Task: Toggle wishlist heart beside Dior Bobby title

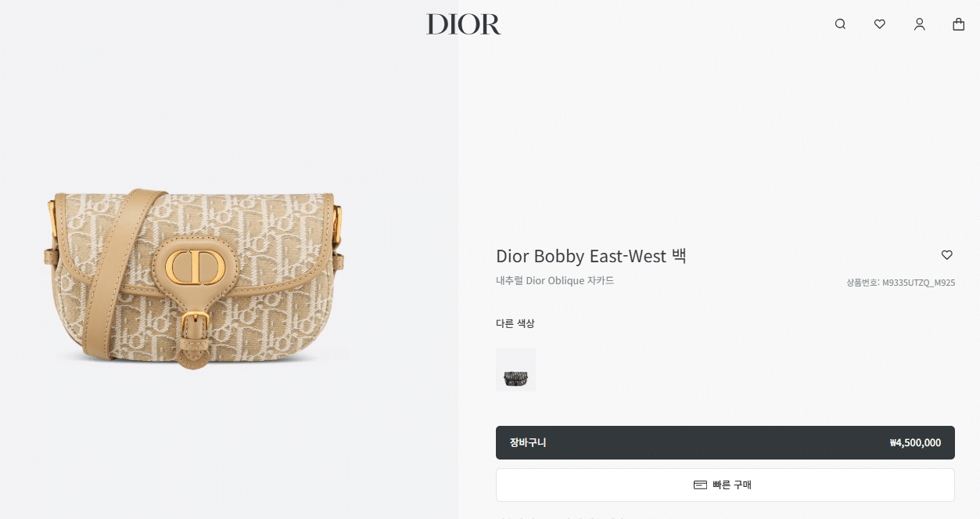Action: click(947, 255)
